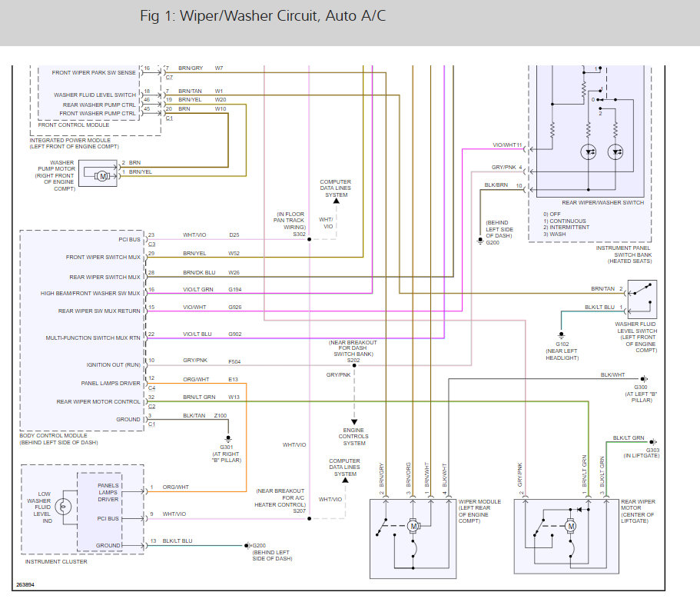Click the diagram number 263894
The image size is (700, 612).
[25, 585]
